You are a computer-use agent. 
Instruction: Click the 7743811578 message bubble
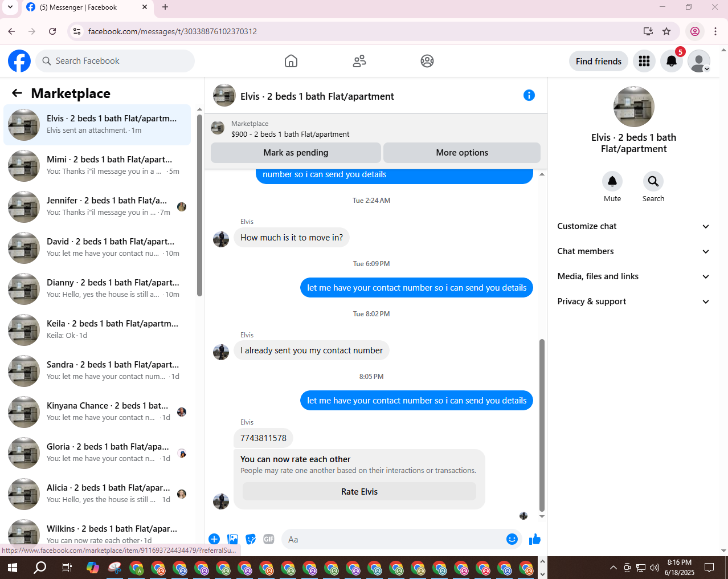[263, 438]
